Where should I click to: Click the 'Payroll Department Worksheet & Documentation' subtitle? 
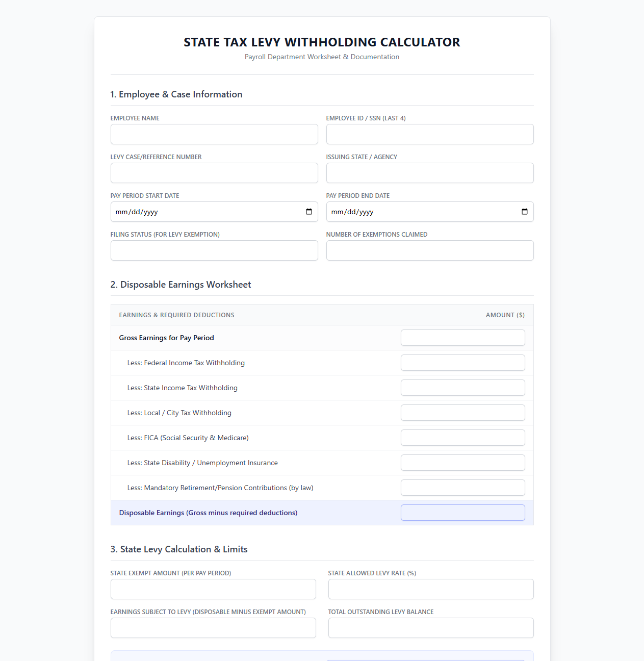click(322, 57)
